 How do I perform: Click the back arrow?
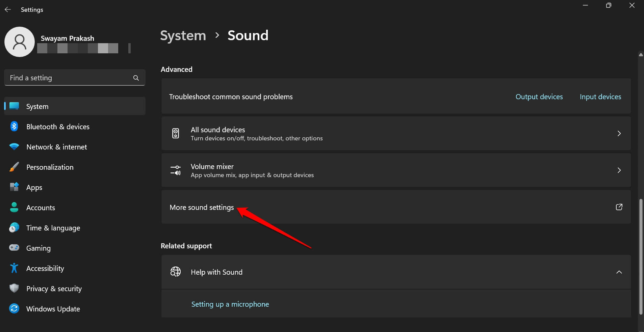[8, 9]
